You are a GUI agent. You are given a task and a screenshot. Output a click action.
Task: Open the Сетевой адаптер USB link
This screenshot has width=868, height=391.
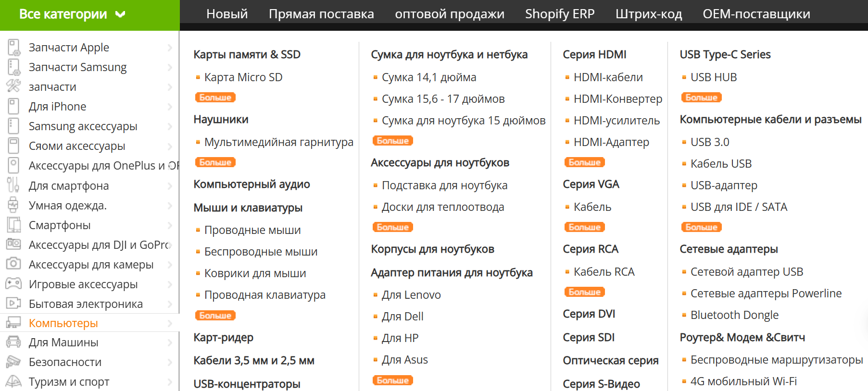[747, 272]
